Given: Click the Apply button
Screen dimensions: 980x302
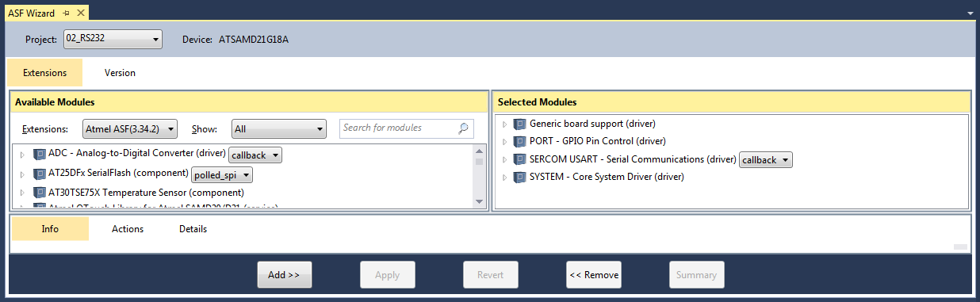Looking at the screenshot, I should click(x=387, y=275).
